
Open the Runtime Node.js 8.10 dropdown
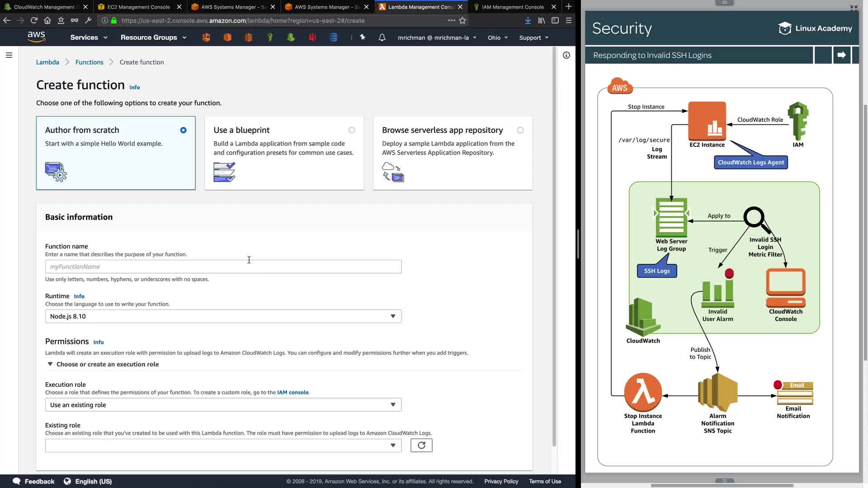223,316
